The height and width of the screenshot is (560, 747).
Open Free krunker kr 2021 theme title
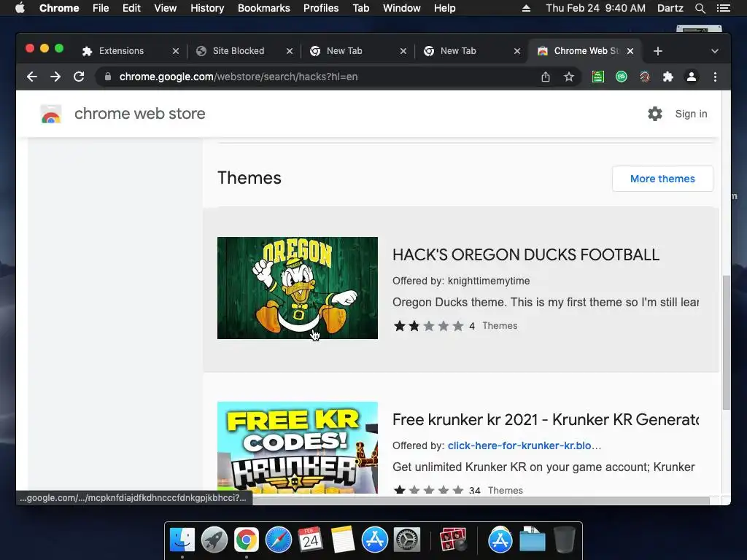[x=546, y=419]
